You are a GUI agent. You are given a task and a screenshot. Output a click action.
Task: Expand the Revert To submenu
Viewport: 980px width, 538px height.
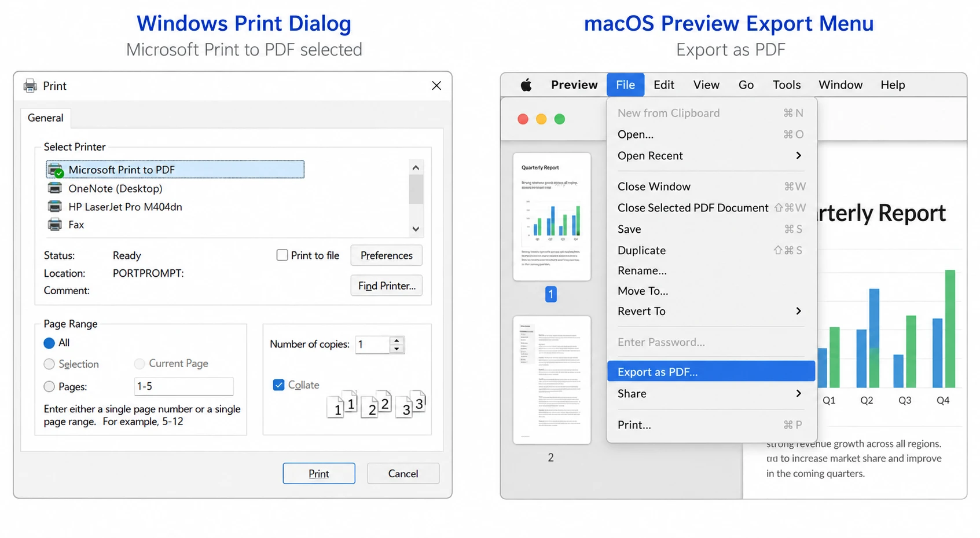(x=799, y=311)
